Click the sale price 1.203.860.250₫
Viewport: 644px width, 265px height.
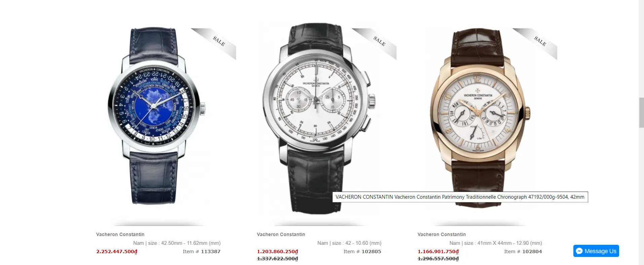pos(277,252)
